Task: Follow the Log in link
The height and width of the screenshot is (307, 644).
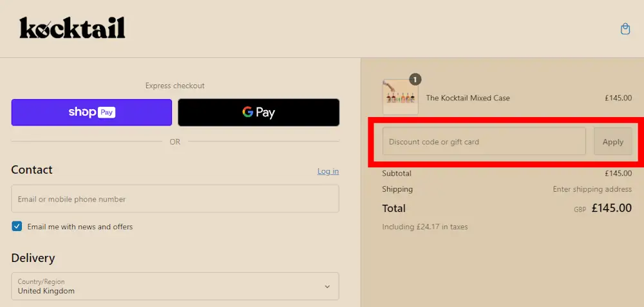Action: tap(328, 171)
